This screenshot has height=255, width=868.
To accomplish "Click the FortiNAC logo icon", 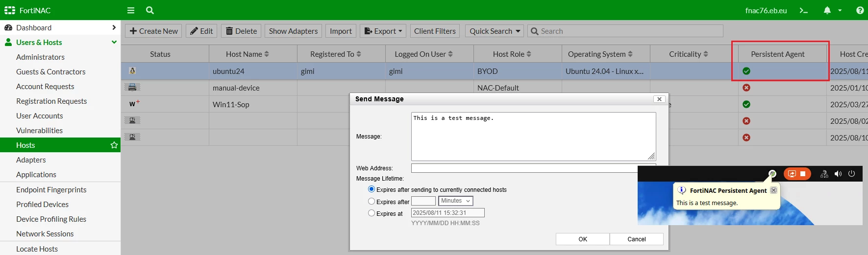I will [9, 10].
